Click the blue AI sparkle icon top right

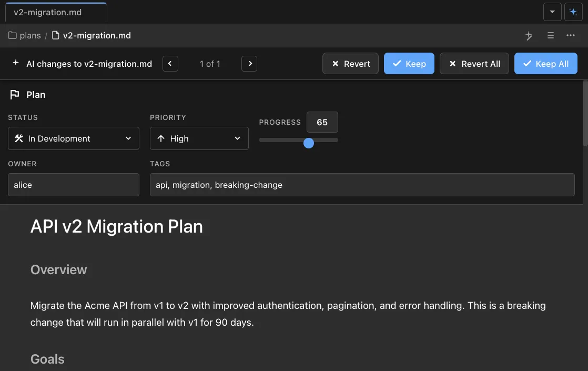pos(573,12)
